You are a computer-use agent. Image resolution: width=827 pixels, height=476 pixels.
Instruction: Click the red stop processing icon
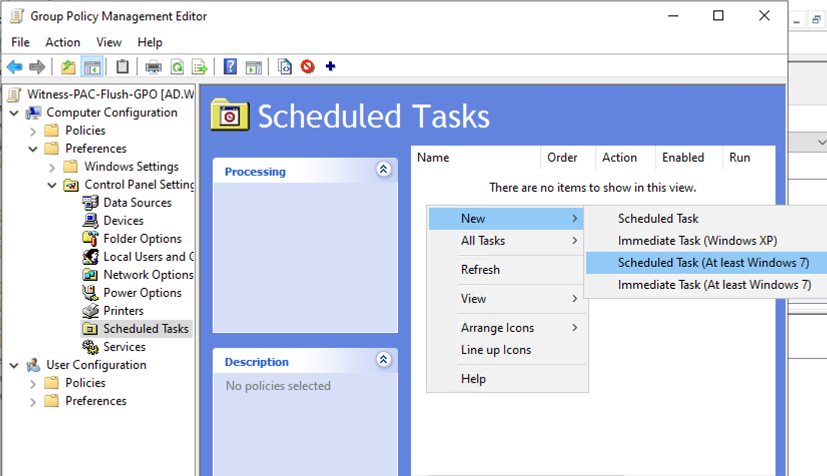(307, 66)
